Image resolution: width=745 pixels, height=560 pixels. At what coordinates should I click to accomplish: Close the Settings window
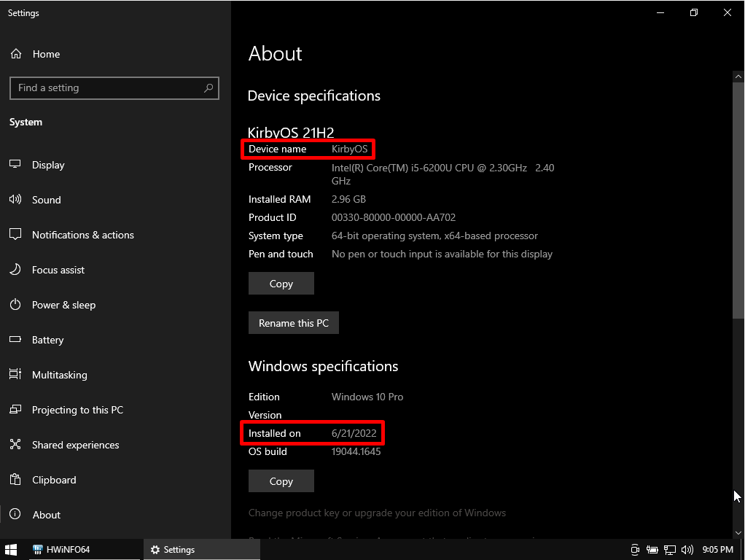tap(727, 13)
